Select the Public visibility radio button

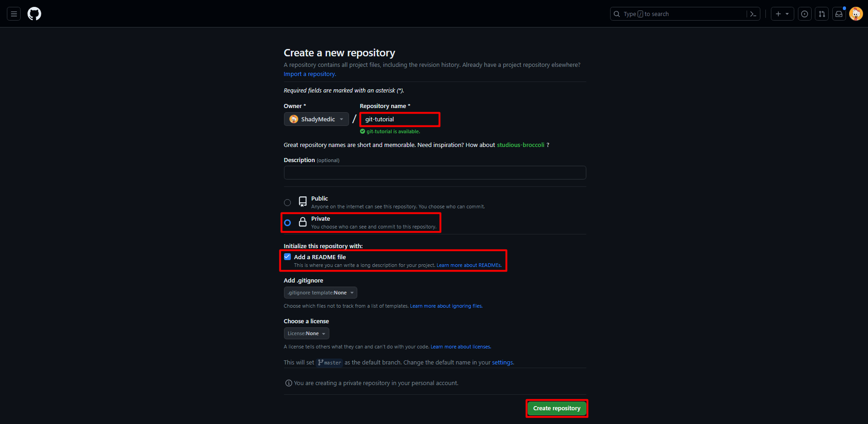[287, 202]
